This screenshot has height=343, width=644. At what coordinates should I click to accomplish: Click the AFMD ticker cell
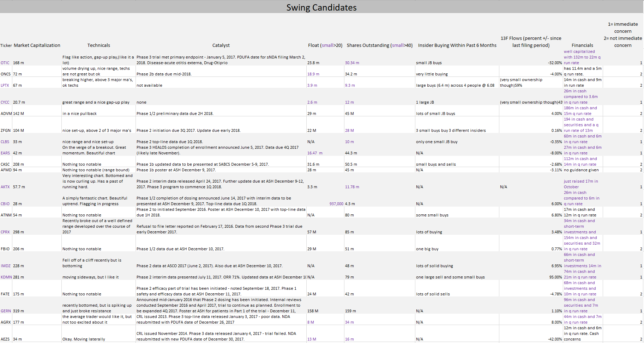click(6, 170)
